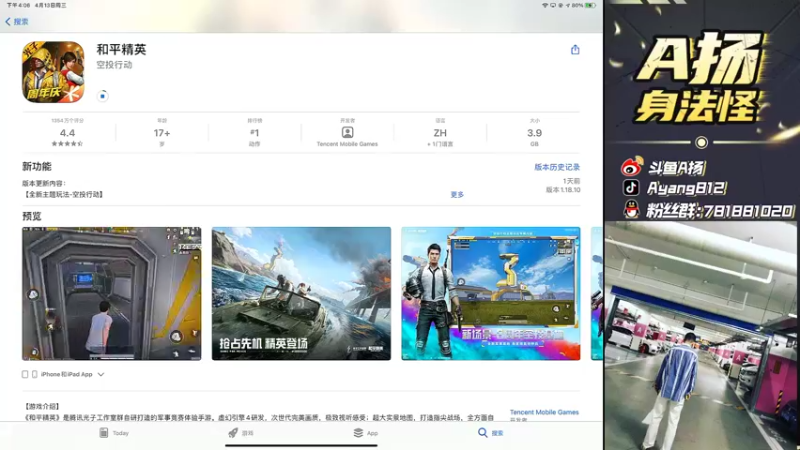Viewport: 800px width, 450px height.
Task: Select the 搜索 search tab
Action: coord(490,433)
